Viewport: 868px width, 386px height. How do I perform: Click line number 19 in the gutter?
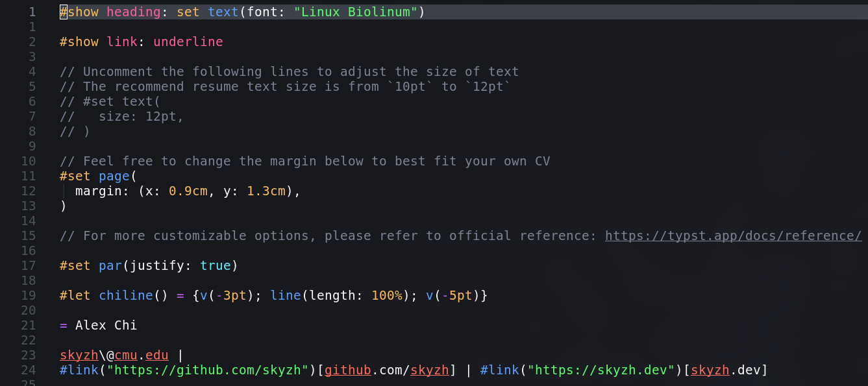tap(28, 295)
